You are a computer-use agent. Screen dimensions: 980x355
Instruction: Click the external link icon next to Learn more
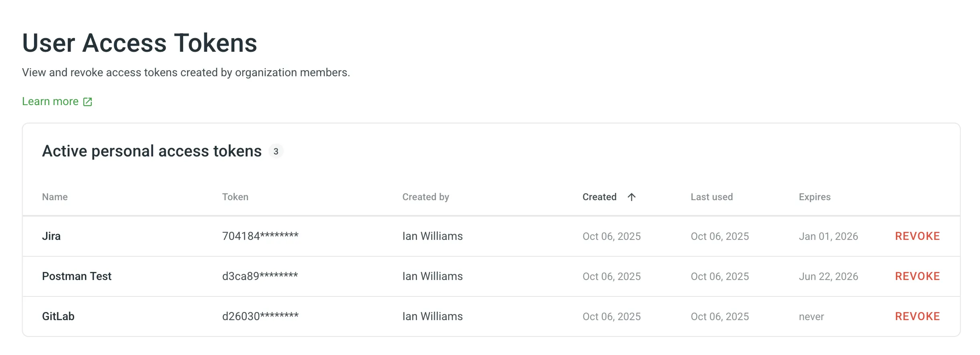click(88, 101)
